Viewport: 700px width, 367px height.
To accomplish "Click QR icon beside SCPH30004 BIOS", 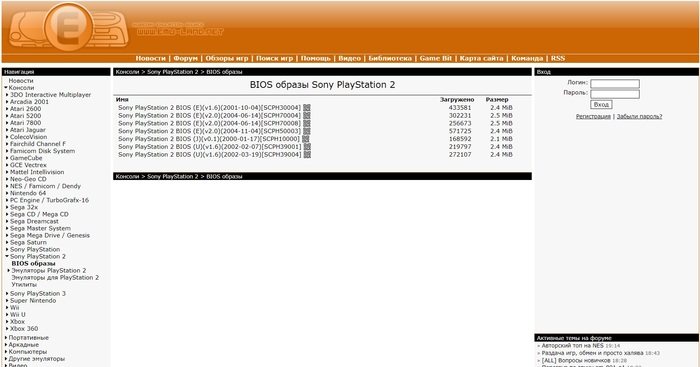I will 307,108.
